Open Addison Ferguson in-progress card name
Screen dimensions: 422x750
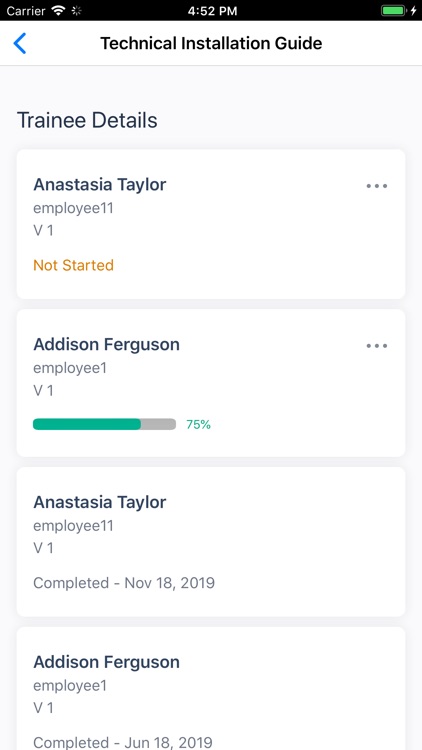(106, 344)
